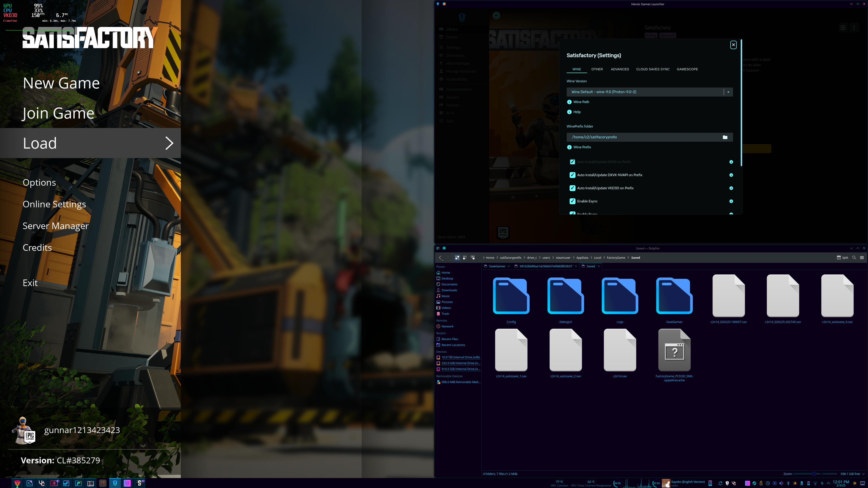Open Dolphin's hamburger menu icon

pos(862,258)
